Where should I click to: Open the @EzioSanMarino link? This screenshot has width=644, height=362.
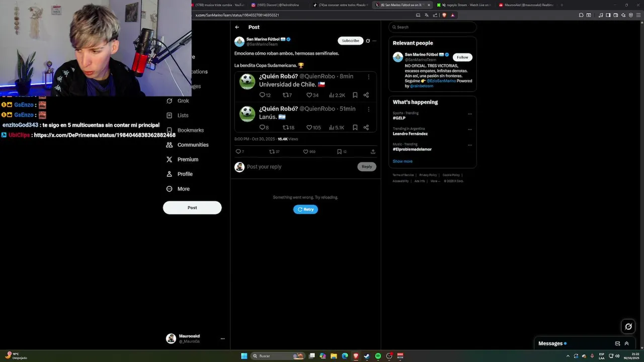pyautogui.click(x=441, y=81)
